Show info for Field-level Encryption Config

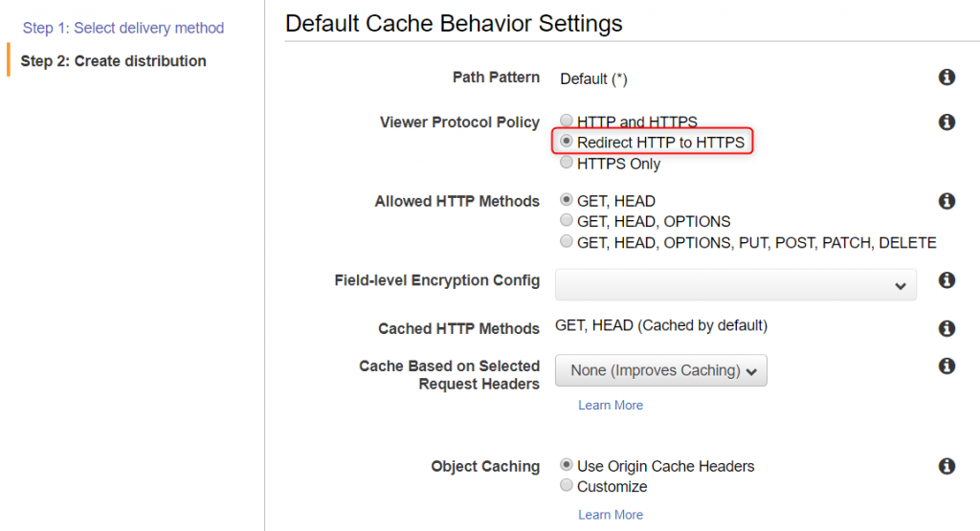[947, 280]
